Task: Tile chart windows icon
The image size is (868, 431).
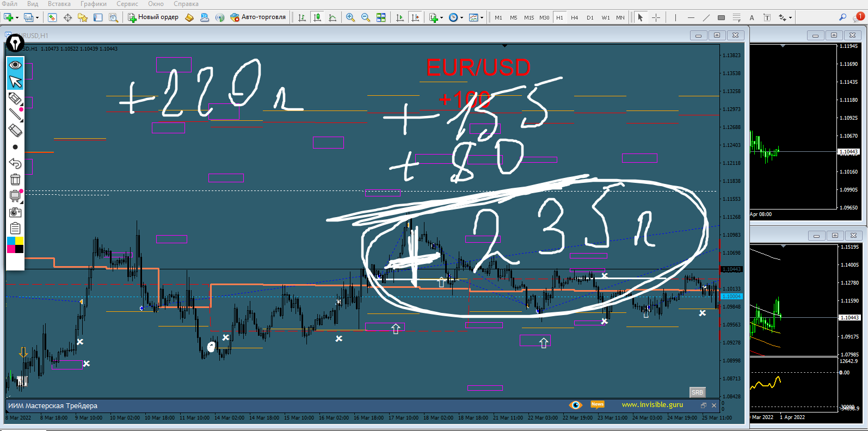Action: tap(381, 17)
